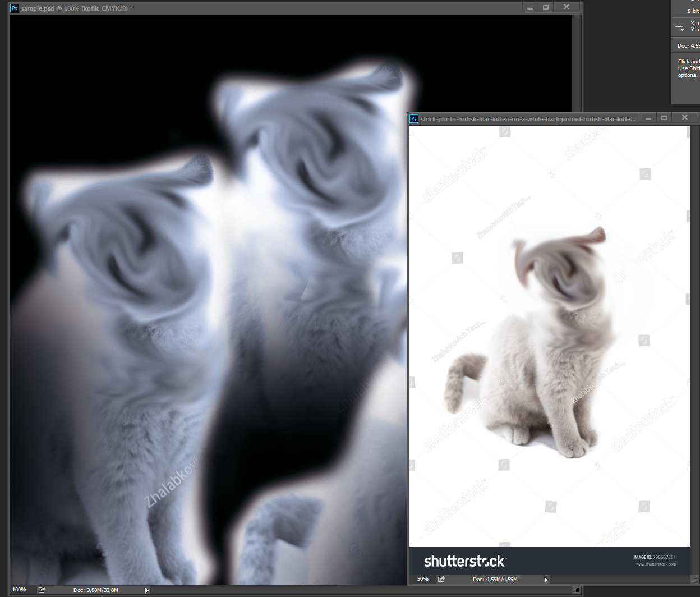Click the resize grip of sample.psd window
700x597 pixels.
pyautogui.click(x=576, y=590)
